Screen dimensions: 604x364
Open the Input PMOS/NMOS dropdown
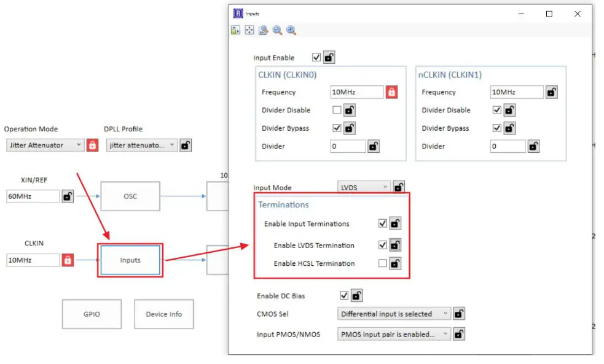(x=394, y=334)
